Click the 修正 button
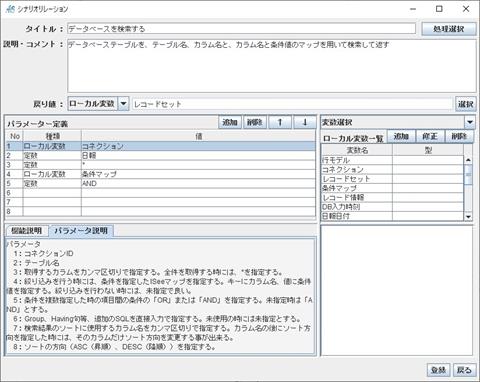 [430, 136]
